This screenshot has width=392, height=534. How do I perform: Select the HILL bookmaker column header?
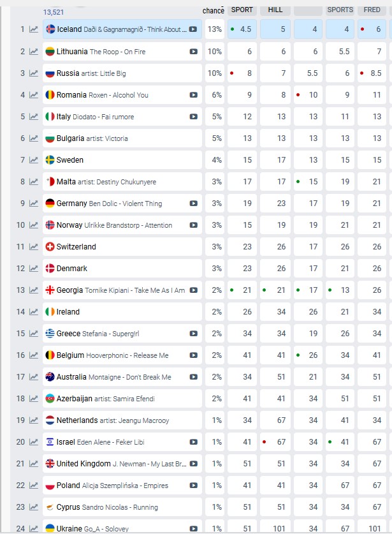(275, 10)
